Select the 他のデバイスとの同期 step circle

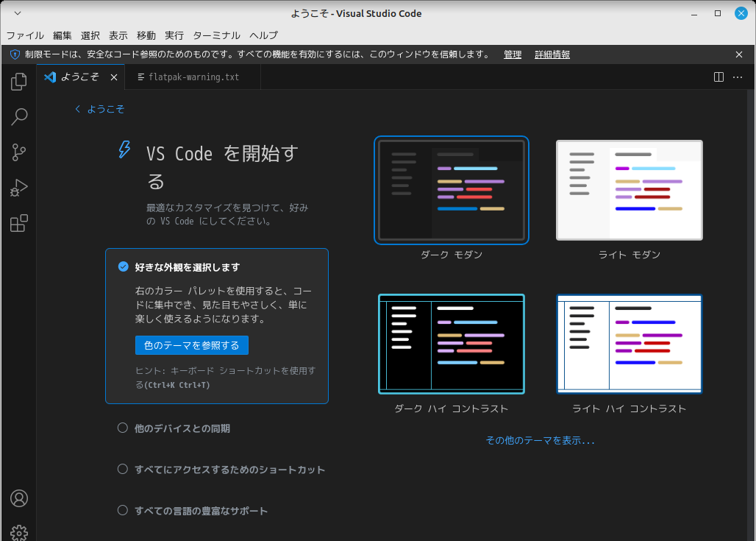pyautogui.click(x=123, y=428)
